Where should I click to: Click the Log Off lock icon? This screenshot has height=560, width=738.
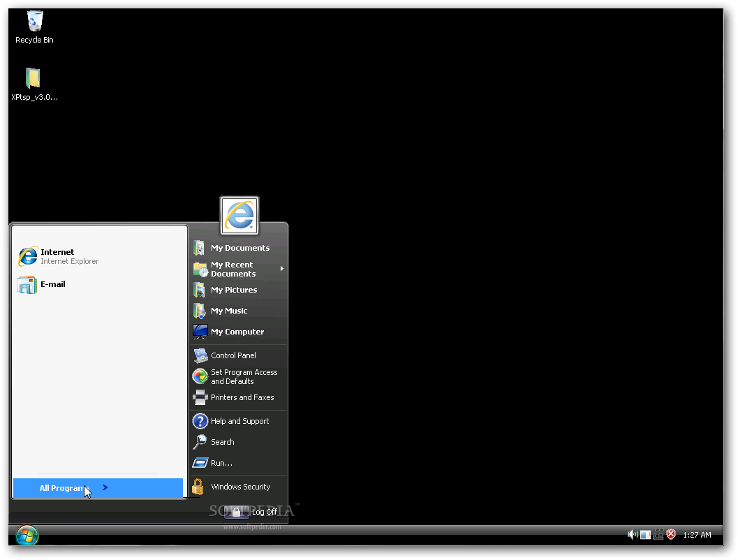[x=236, y=512]
